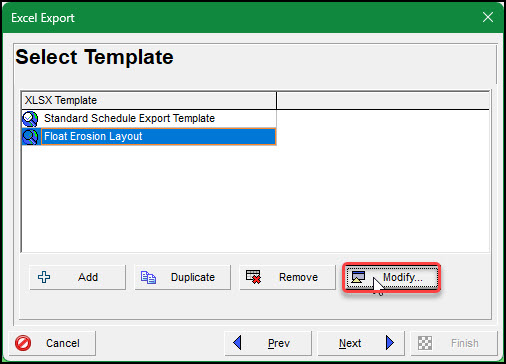This screenshot has height=364, width=506.
Task: Click the Standard Schedule Export Template icon
Action: [30, 119]
